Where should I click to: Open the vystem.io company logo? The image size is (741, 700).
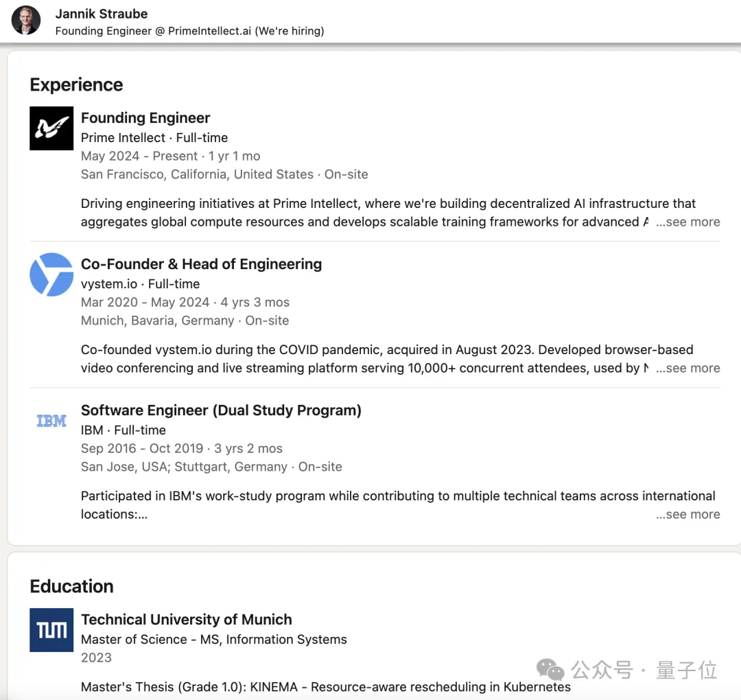pyautogui.click(x=51, y=275)
